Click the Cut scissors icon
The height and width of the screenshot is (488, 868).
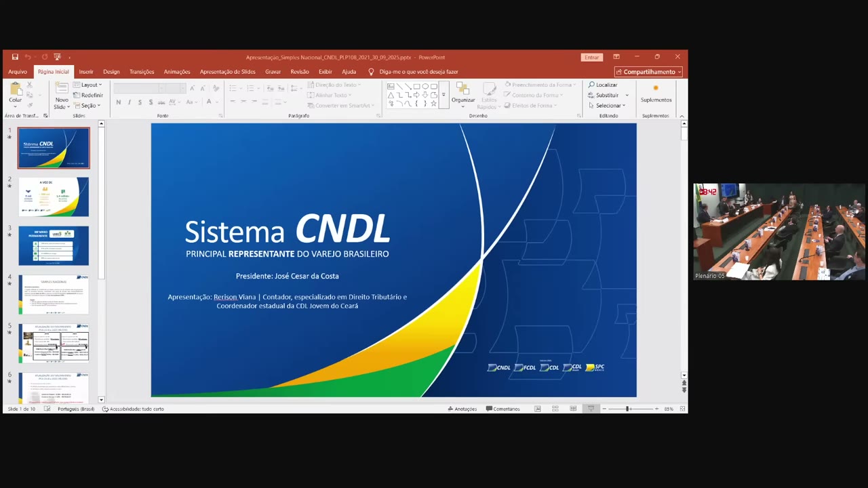pyautogui.click(x=29, y=85)
